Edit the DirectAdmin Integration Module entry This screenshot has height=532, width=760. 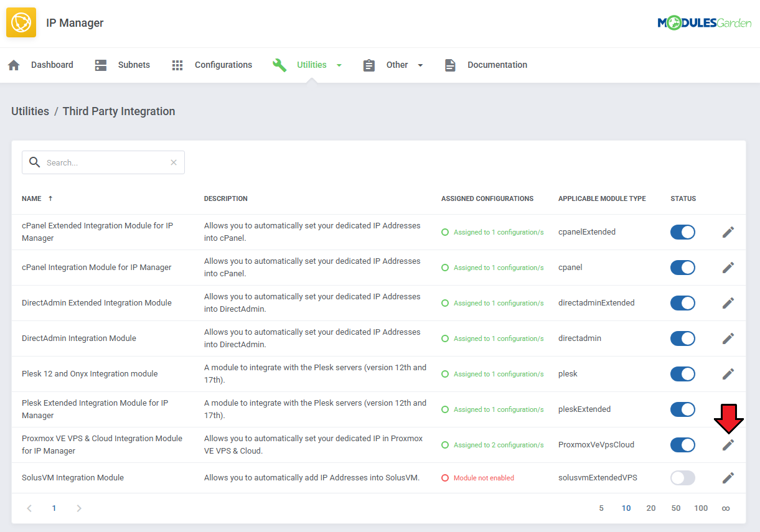pos(728,338)
